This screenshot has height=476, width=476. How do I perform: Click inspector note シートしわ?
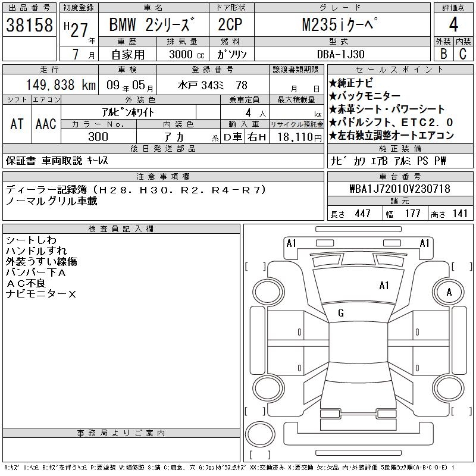[32, 240]
